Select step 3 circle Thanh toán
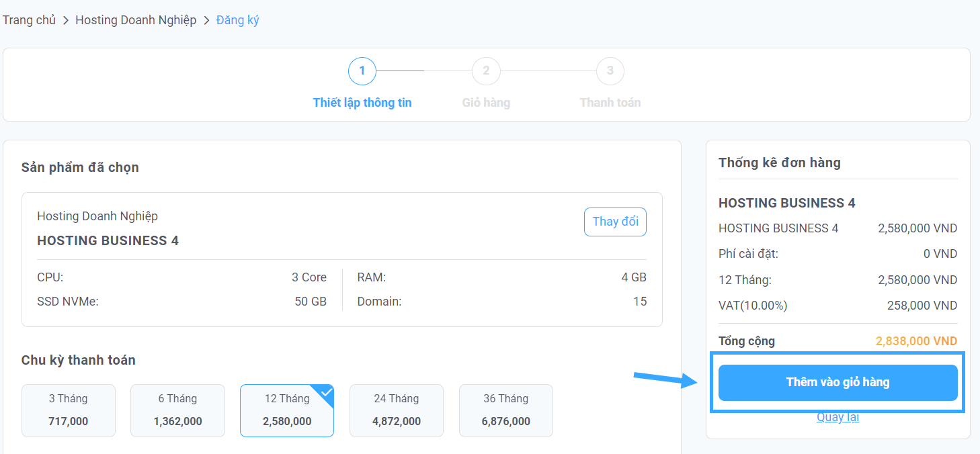Viewport: 980px width, 454px height. coord(610,71)
